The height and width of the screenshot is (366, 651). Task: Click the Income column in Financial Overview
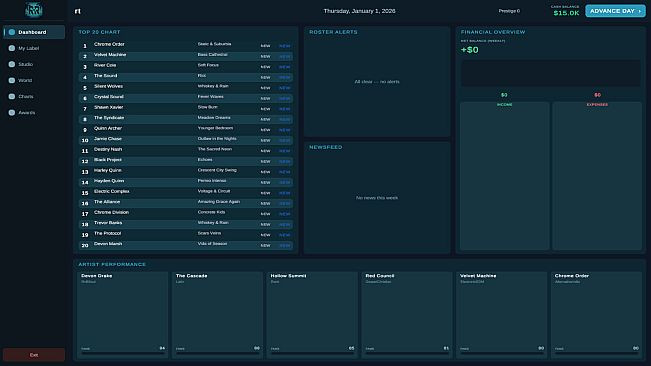tap(504, 176)
